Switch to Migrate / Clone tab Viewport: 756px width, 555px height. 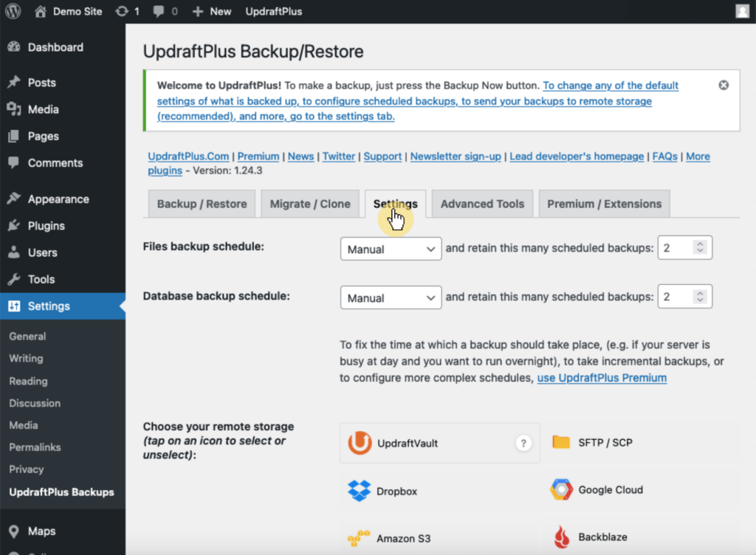[x=310, y=204]
